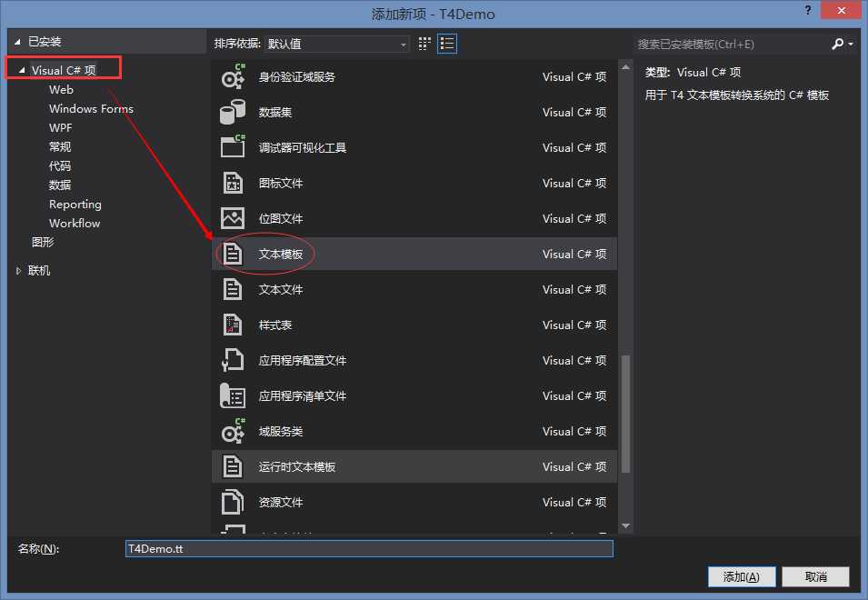The height and width of the screenshot is (600, 868).
Task: Select the 代码 category
Action: (60, 166)
